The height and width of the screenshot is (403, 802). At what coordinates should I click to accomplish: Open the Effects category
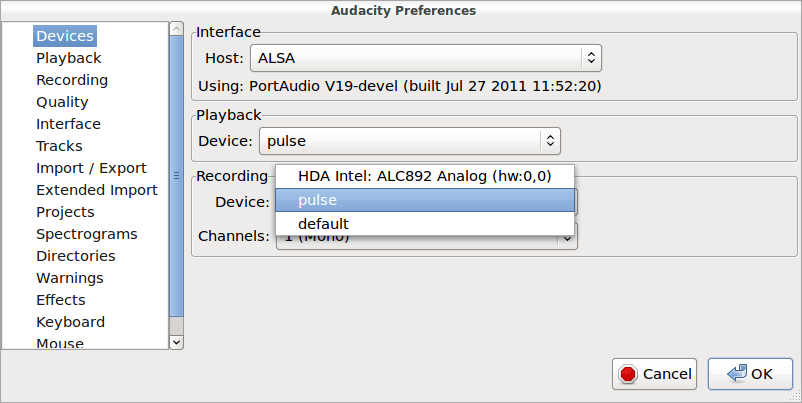pyautogui.click(x=60, y=300)
